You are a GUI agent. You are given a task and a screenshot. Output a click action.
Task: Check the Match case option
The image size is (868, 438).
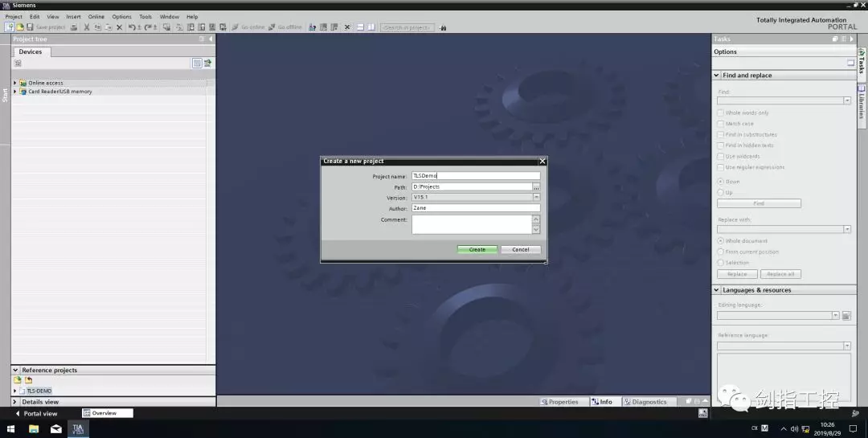720,124
